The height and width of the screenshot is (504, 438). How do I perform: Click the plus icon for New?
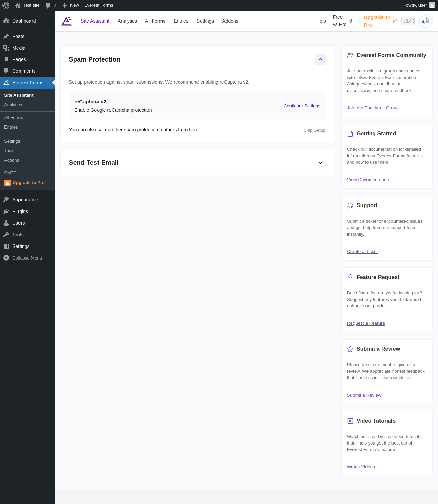(65, 5)
